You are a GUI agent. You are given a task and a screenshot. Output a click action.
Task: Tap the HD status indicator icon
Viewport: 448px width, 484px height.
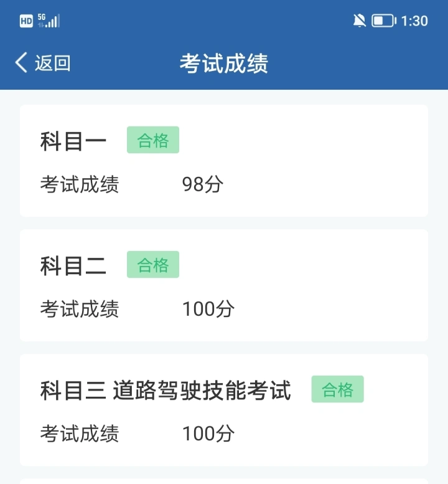[x=26, y=21]
